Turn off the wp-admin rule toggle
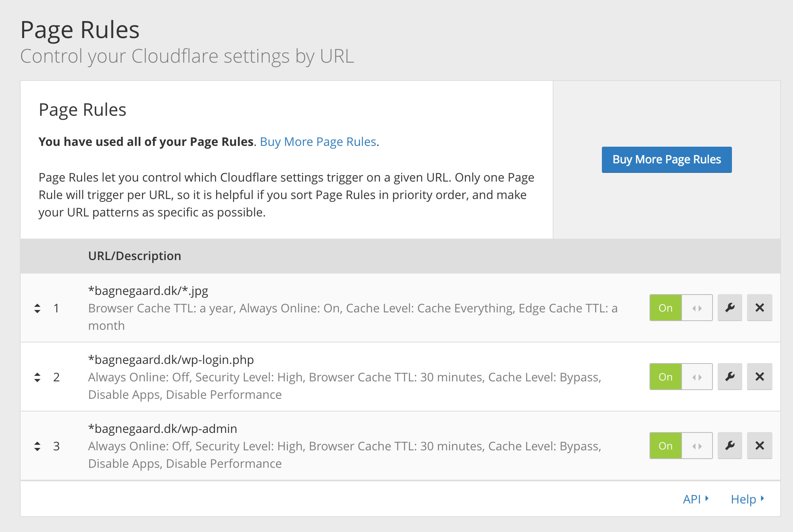 681,446
